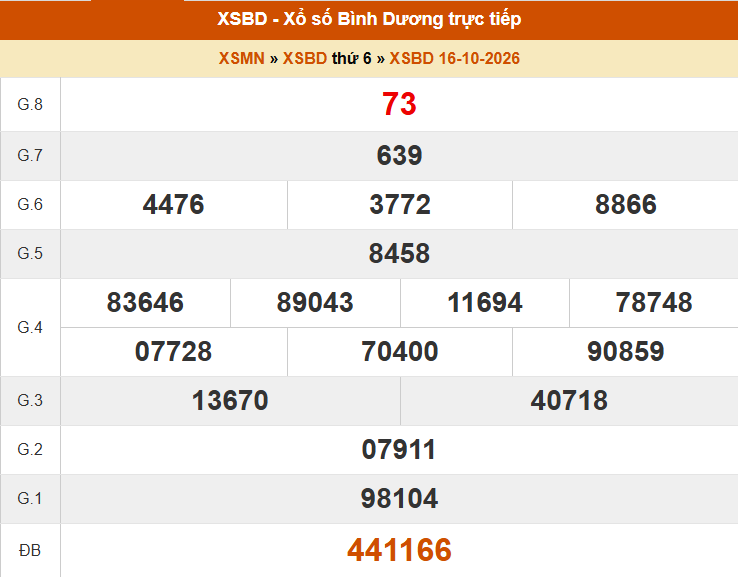Click the 'thứ 6' breadcrumb text
The image size is (738, 577).
click(352, 58)
